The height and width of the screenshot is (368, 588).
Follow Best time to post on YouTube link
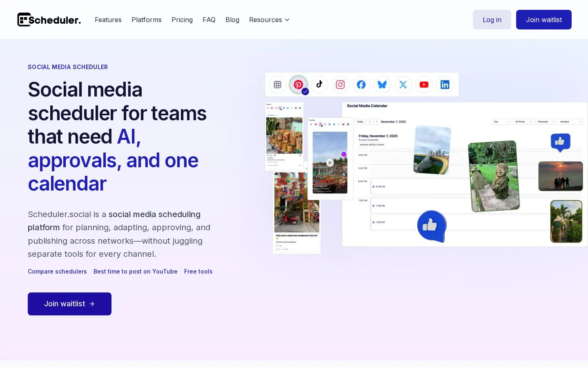click(136, 272)
